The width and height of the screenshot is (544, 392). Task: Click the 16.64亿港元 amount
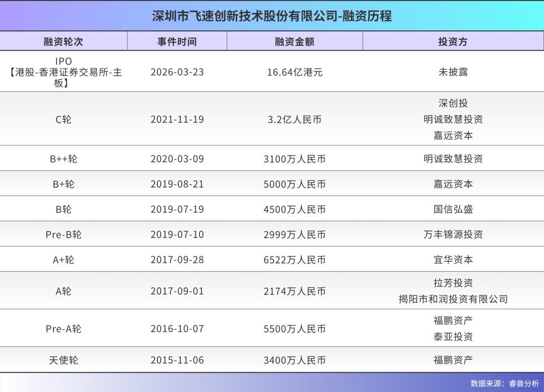[295, 72]
